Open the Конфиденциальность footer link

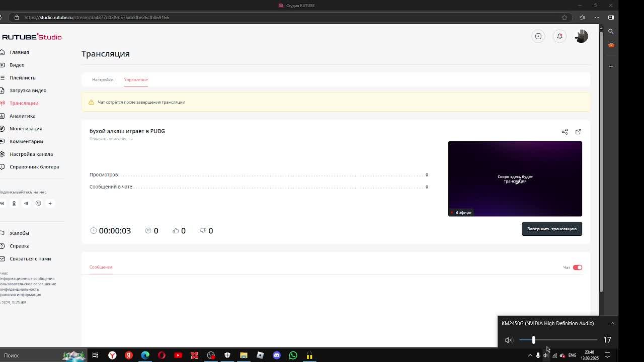coord(19,289)
